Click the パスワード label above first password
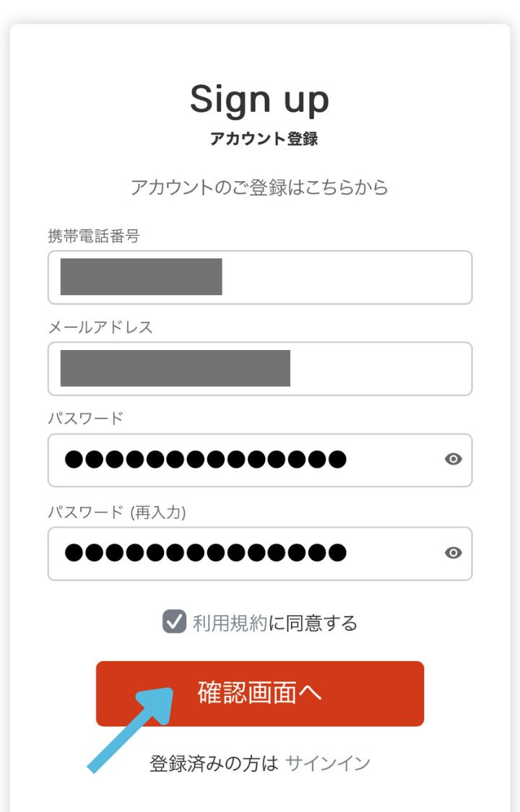The image size is (520, 812). (85, 419)
